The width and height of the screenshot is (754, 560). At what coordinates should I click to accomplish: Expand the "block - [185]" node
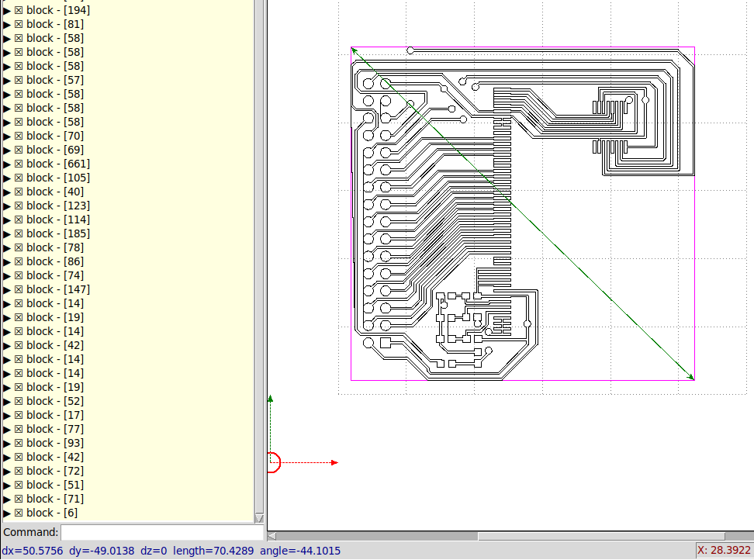(5, 233)
